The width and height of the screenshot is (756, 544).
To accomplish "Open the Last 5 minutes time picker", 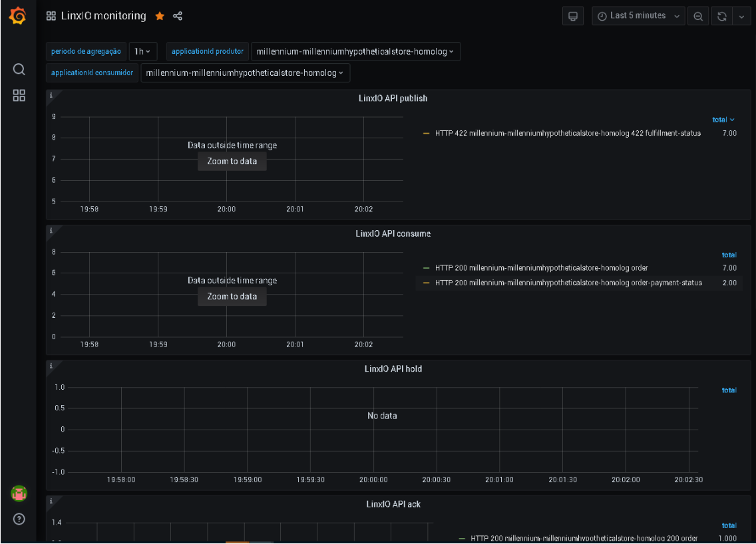I will pos(638,16).
